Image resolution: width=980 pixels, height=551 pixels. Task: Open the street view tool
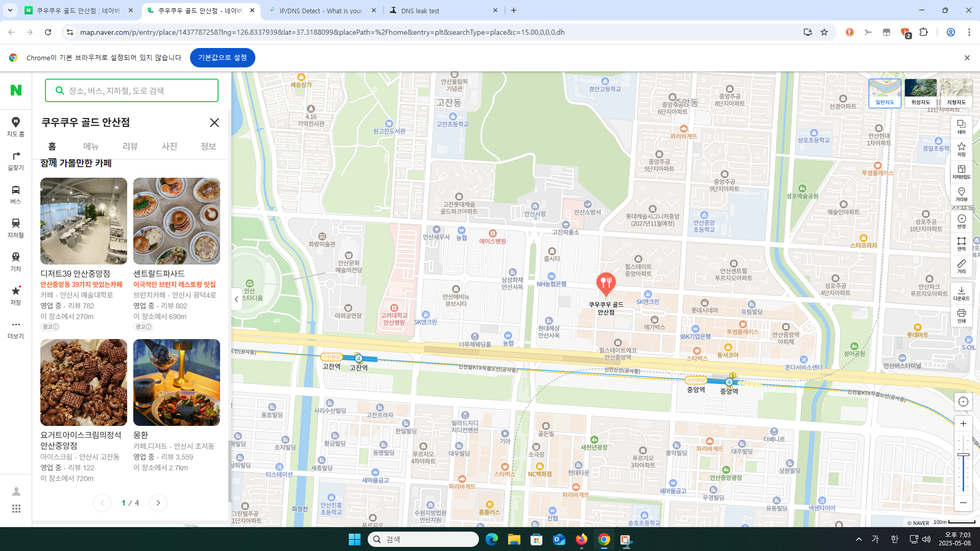(962, 194)
